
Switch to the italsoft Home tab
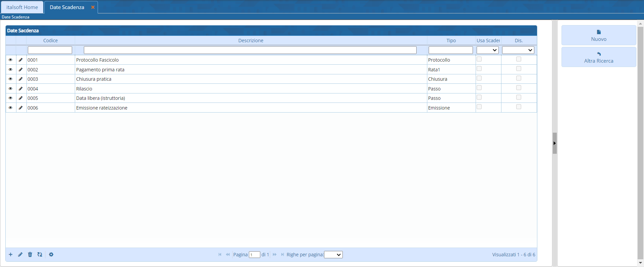[x=22, y=7]
